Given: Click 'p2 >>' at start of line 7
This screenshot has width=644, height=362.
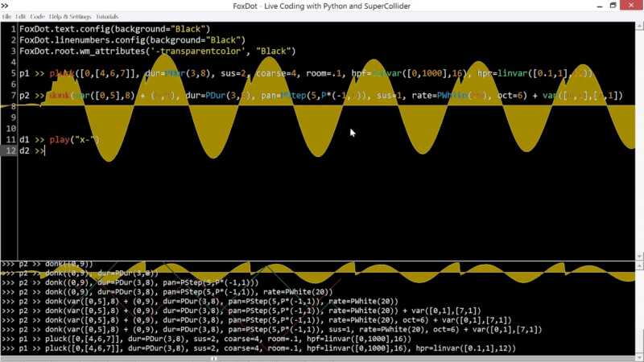Looking at the screenshot, I should [x=31, y=96].
